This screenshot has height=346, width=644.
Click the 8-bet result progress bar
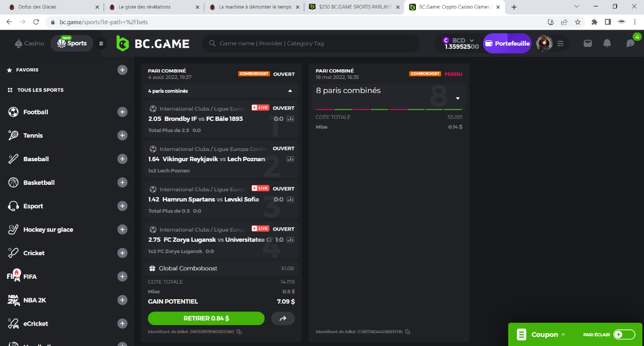point(389,109)
